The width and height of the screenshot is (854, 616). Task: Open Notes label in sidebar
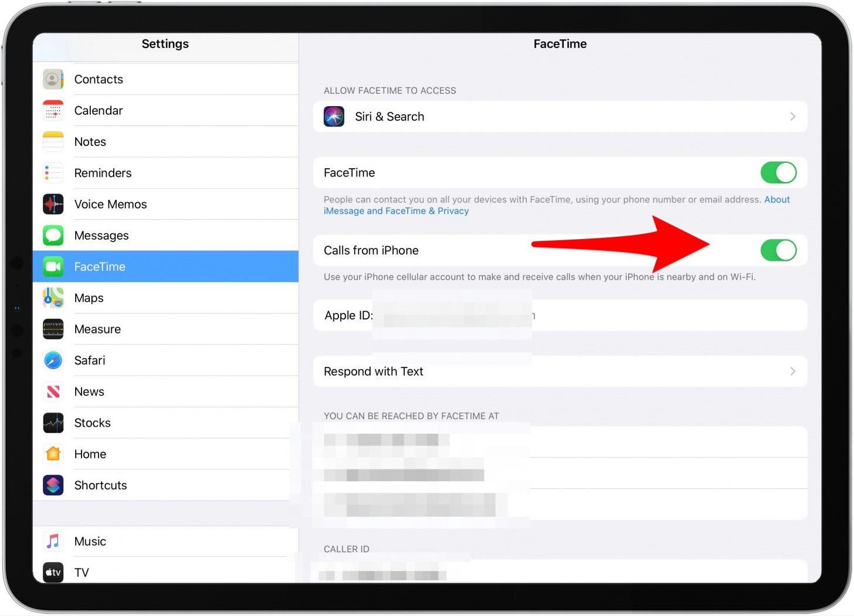click(90, 142)
